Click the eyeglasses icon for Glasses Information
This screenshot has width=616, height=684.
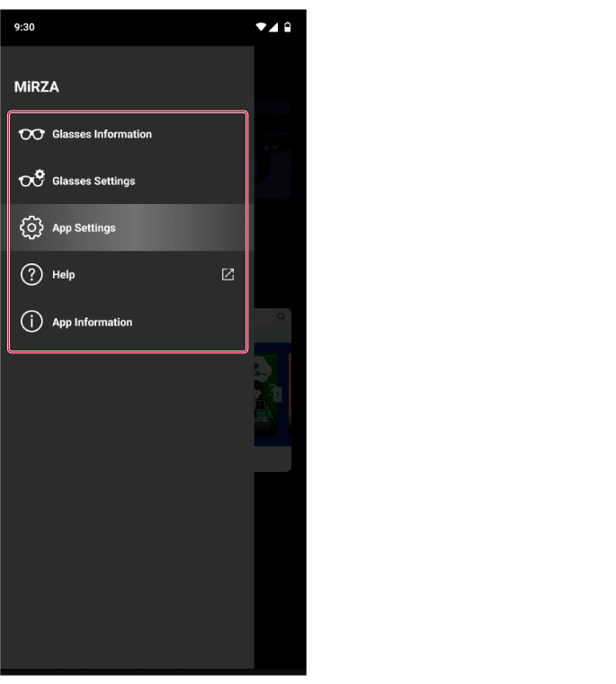click(31, 134)
